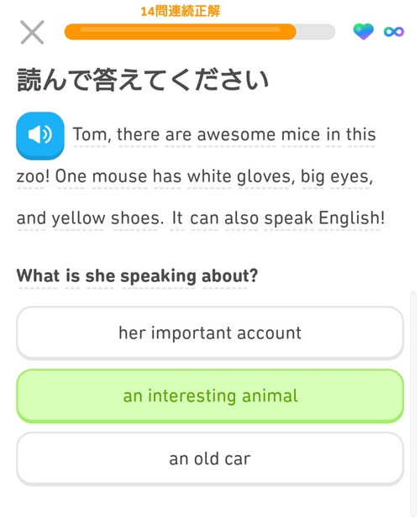420x519 pixels.
Task: Close the lesson with the X icon
Action: tap(32, 32)
